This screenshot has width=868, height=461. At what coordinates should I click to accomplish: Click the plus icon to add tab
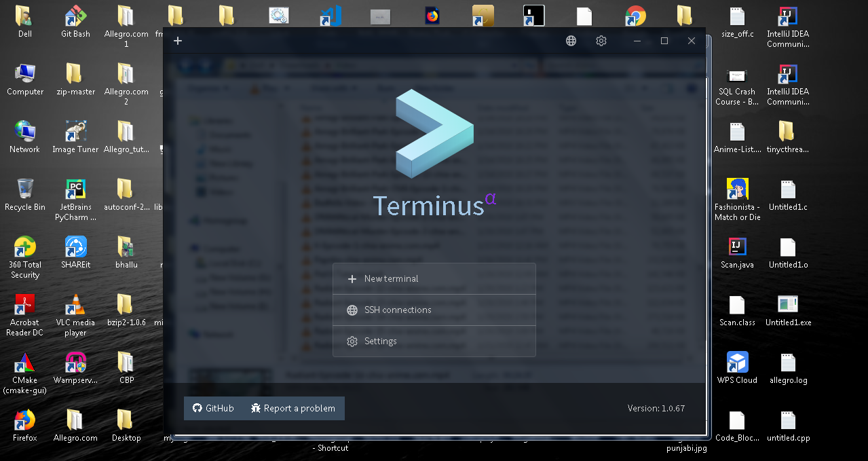(x=178, y=41)
